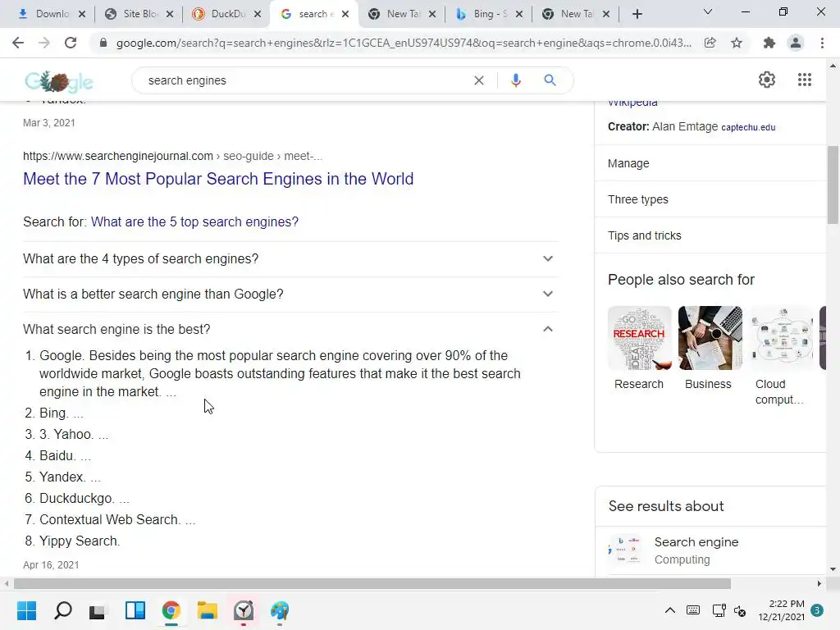Screen dimensions: 840x630
Task: Share this page icon in address bar
Action: [x=710, y=43]
